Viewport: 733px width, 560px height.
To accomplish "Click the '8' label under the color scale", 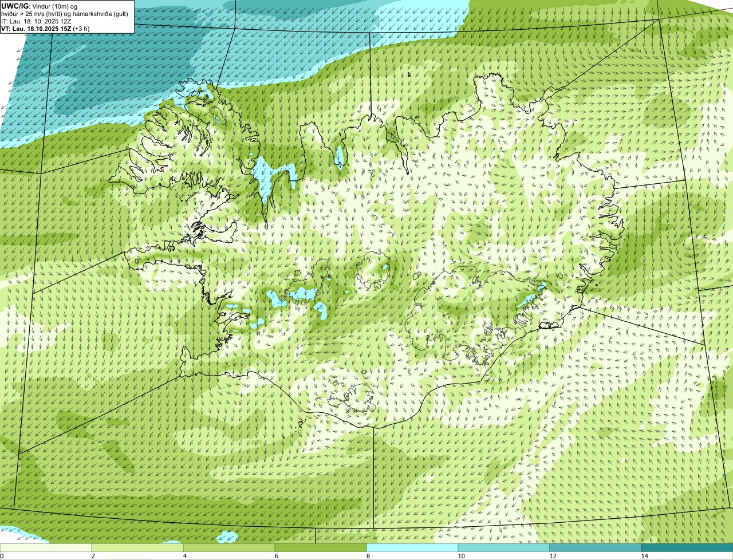I will (368, 556).
